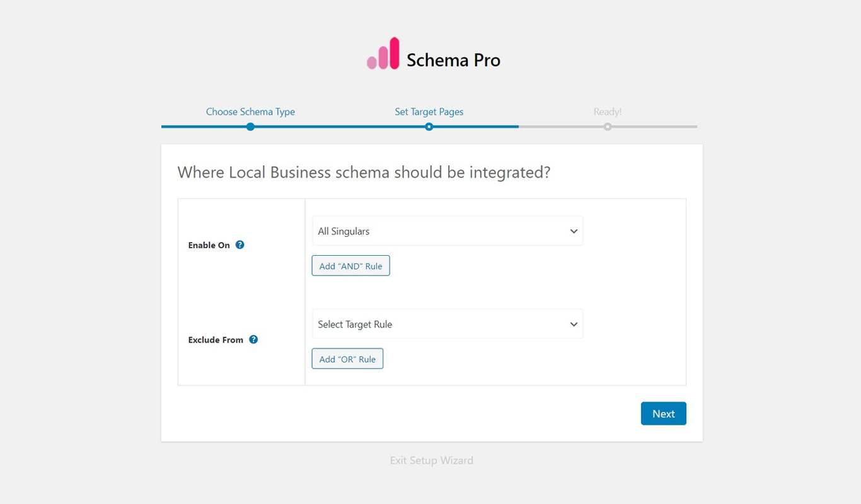Click the blue progress bar segment
This screenshot has height=504, width=861.
(340, 126)
